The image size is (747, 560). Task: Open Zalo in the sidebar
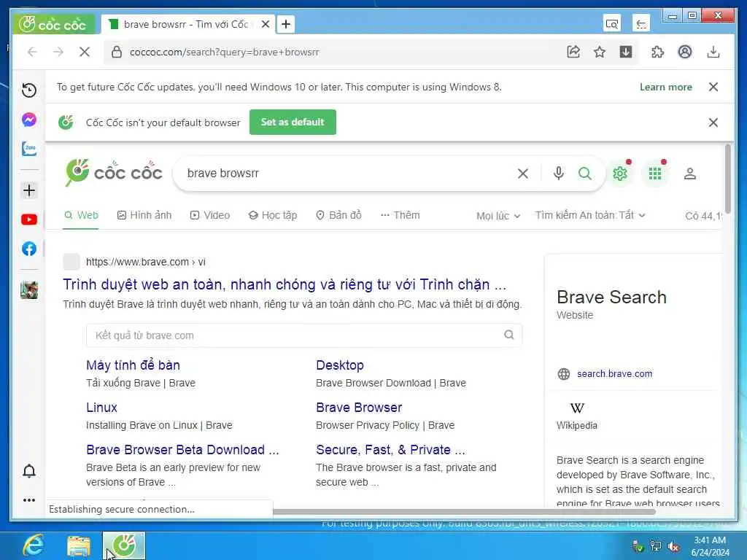[x=29, y=149]
